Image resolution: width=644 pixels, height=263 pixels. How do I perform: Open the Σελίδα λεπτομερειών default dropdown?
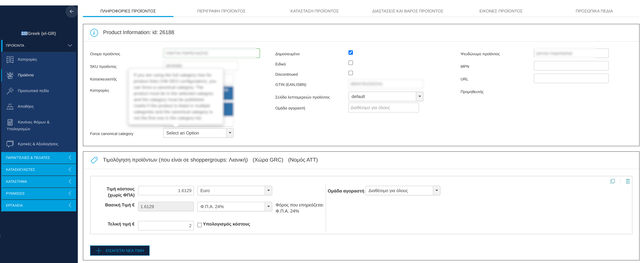[386, 97]
